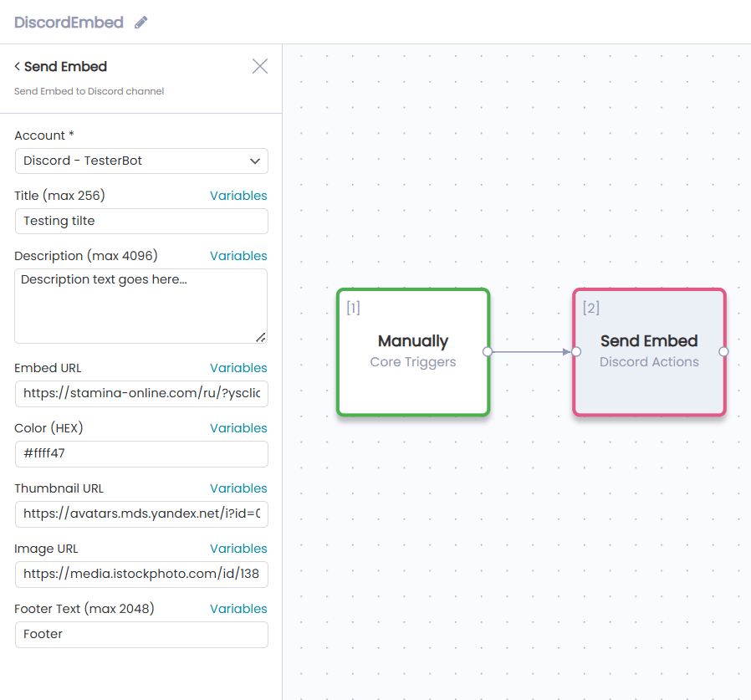Select the Send Embed Discord Actions node
Viewport: 751px width, 700px height.
[x=649, y=351]
